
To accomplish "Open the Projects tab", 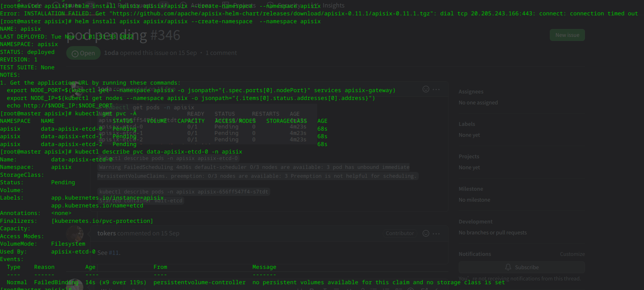I will pos(239,5).
